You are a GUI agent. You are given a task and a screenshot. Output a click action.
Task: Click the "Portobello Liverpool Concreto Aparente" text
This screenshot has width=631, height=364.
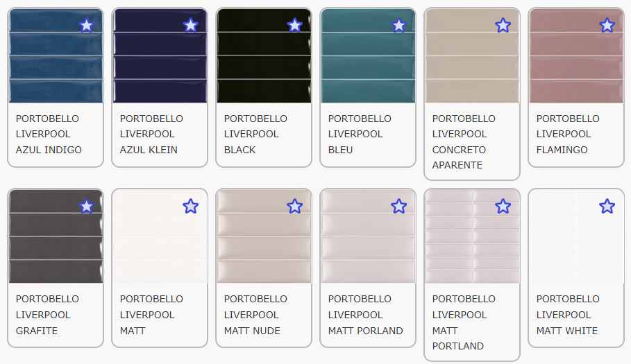tap(464, 141)
